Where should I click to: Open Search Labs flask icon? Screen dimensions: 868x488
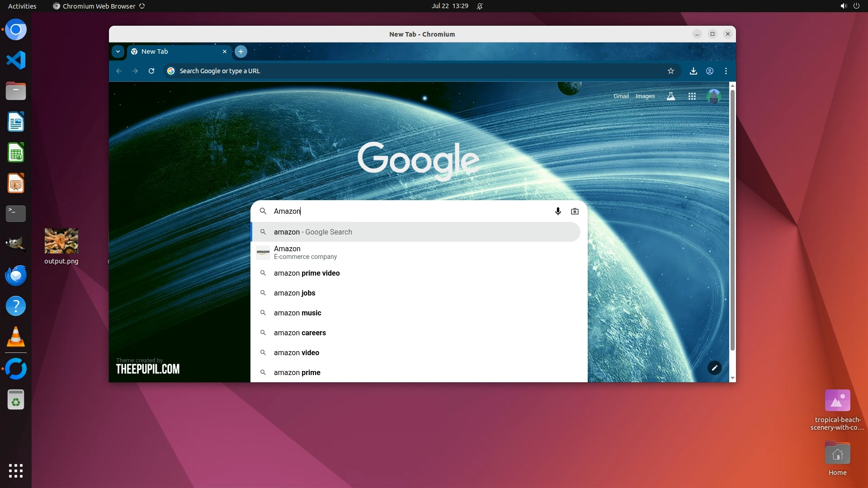671,96
